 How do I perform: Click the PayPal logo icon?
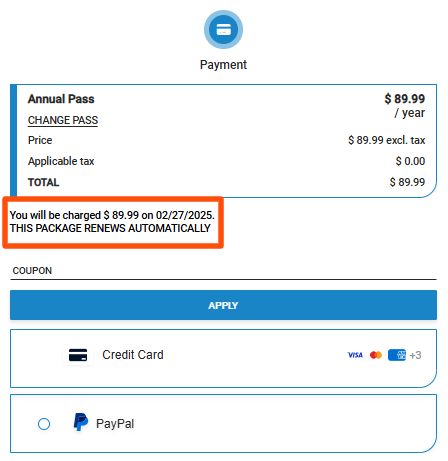[81, 422]
